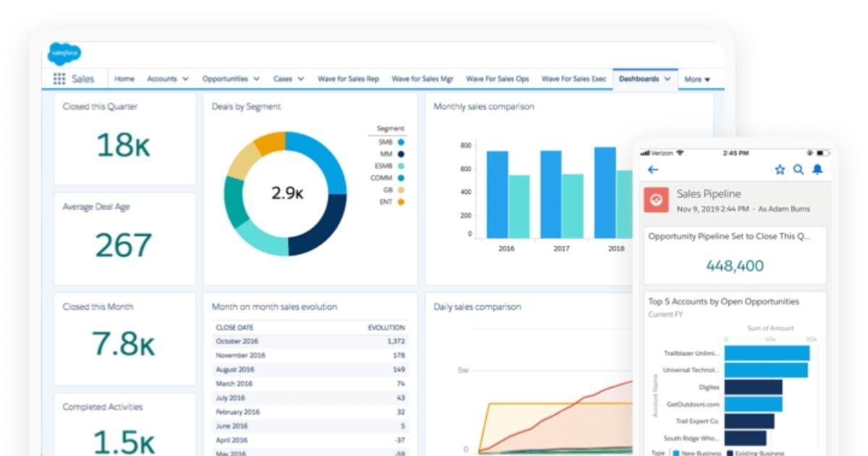This screenshot has height=456, width=868.
Task: Click the GB legend entry
Action: [x=393, y=190]
